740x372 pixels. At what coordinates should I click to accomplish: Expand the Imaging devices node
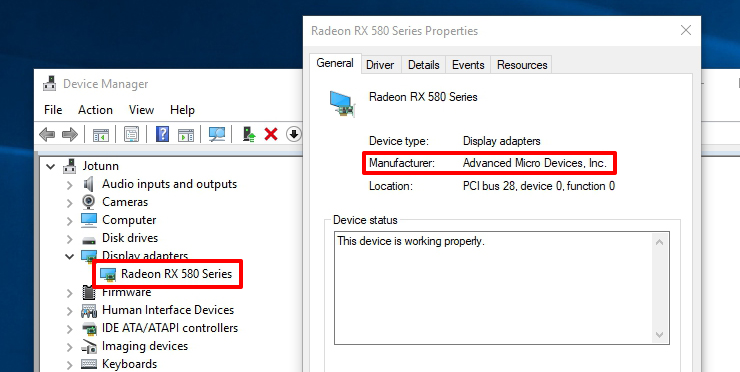coord(70,347)
